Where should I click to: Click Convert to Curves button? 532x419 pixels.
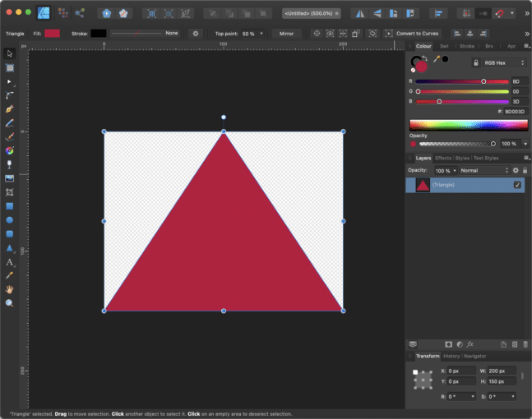412,34
